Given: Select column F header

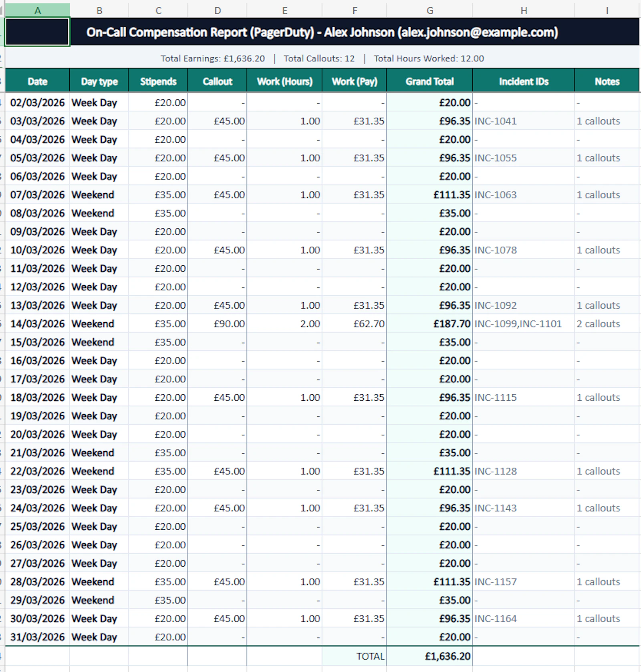Looking at the screenshot, I should coord(354,10).
